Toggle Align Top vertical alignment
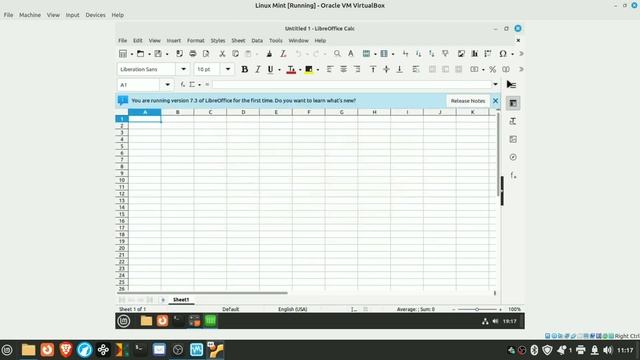 pos(373,69)
